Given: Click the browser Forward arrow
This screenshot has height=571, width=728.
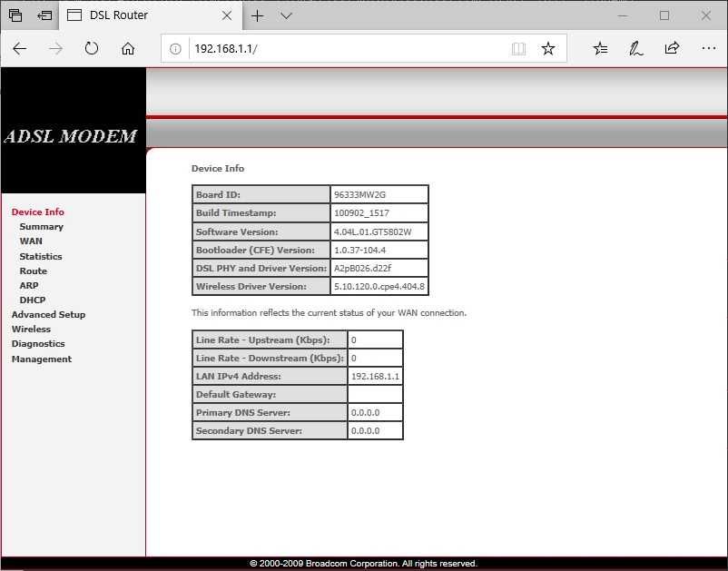Looking at the screenshot, I should tap(55, 48).
